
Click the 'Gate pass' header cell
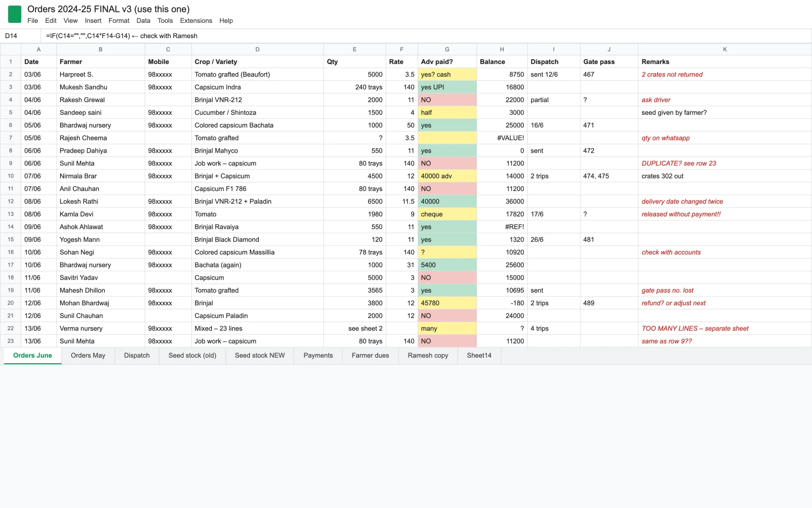[x=609, y=62]
